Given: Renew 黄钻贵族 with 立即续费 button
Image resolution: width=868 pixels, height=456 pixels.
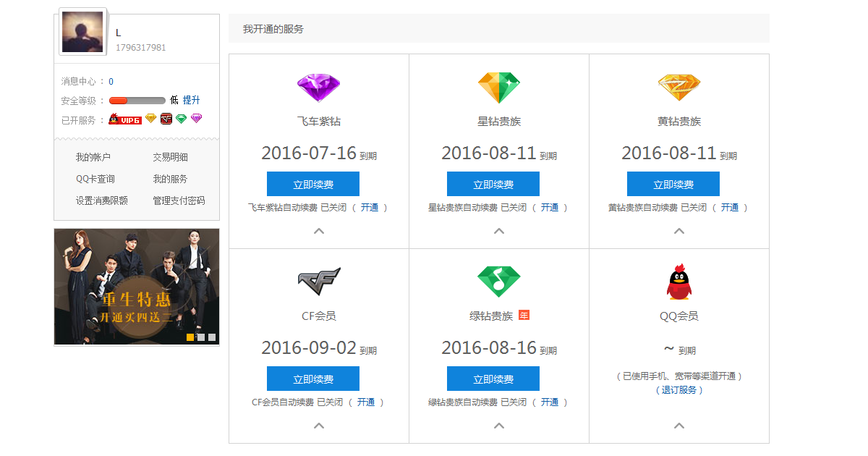Looking at the screenshot, I should click(x=673, y=184).
